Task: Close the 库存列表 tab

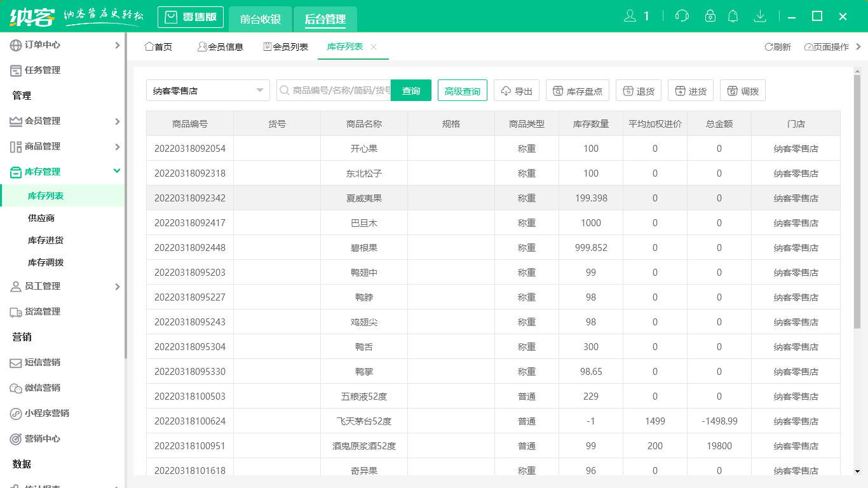Action: [374, 47]
